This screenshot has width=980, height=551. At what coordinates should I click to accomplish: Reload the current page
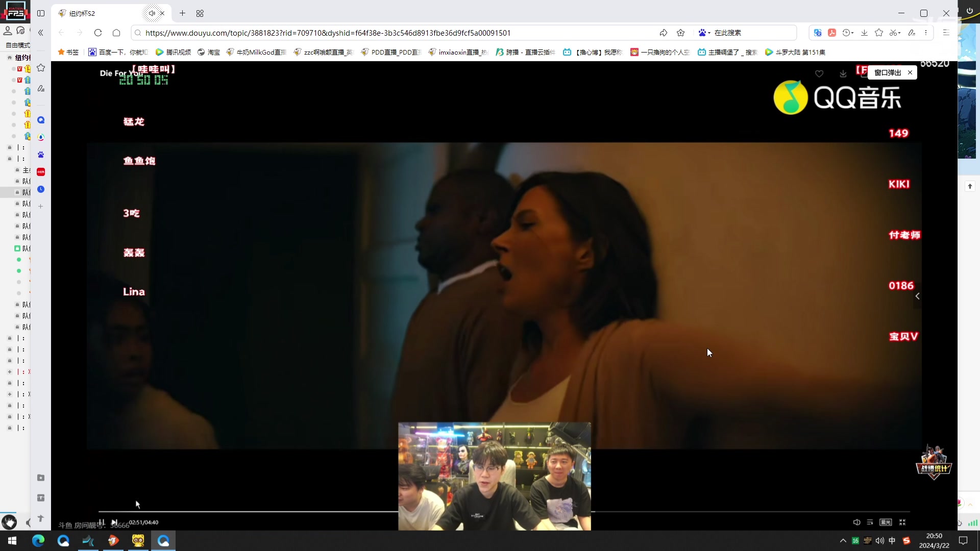[x=98, y=33]
